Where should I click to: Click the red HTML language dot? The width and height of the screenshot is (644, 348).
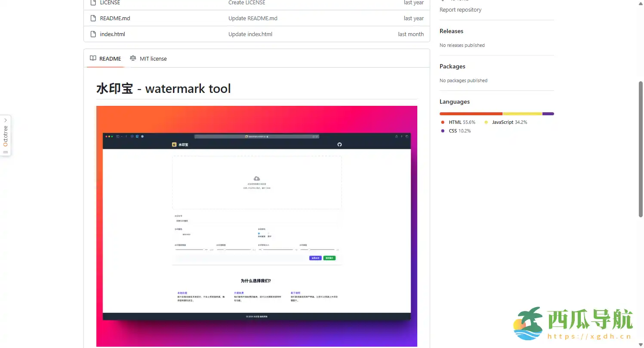[x=443, y=123]
